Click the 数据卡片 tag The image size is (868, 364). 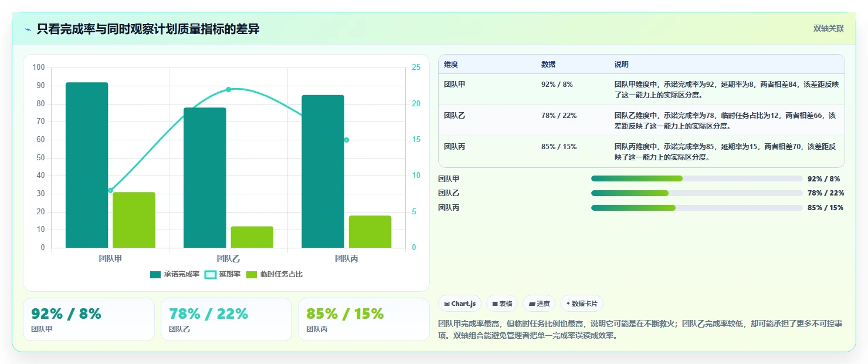582,304
